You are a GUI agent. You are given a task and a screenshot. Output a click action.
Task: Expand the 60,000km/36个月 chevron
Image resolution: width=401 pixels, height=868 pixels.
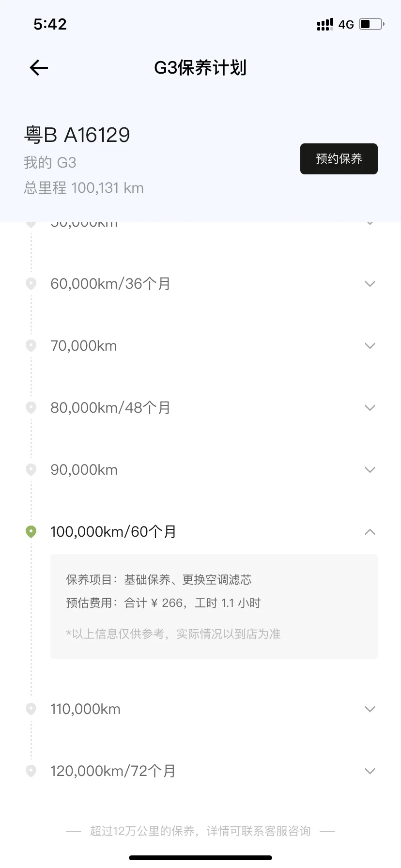pyautogui.click(x=370, y=284)
